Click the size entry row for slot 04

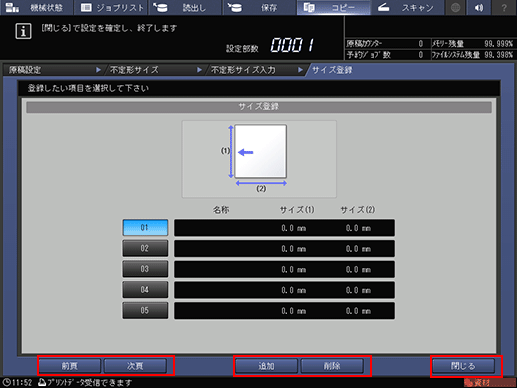[284, 290]
